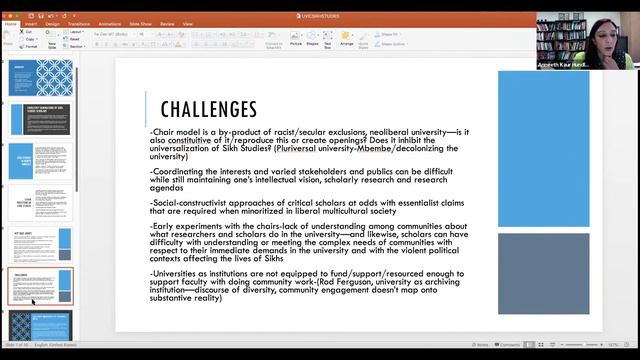640x360 pixels.
Task: Click the slide thumbnail panel scrollbar
Action: [77, 129]
